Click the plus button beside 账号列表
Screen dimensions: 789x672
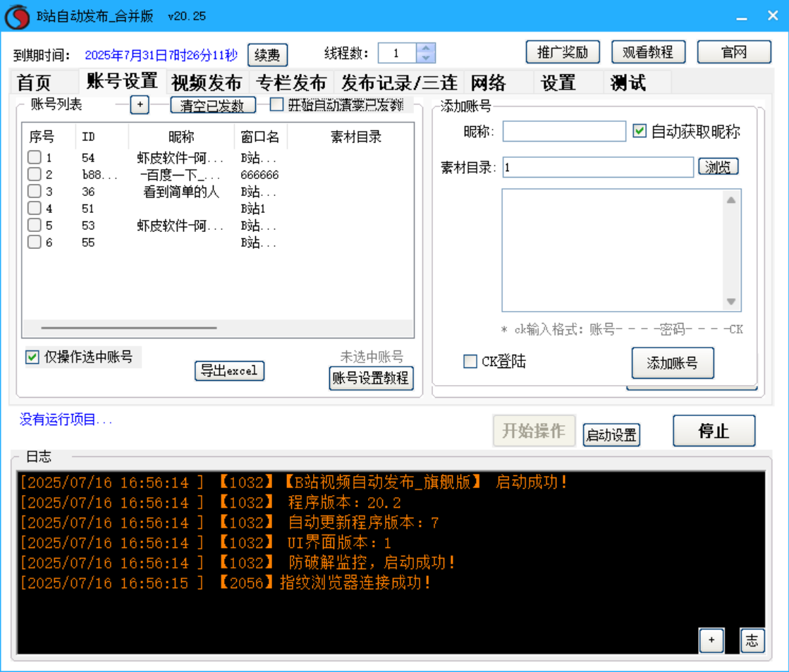coord(140,104)
